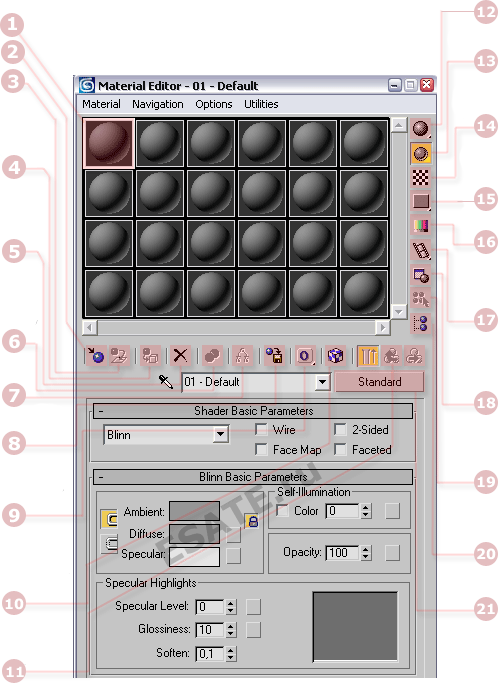
Task: Enable the checkered Background icon
Action: click(420, 177)
